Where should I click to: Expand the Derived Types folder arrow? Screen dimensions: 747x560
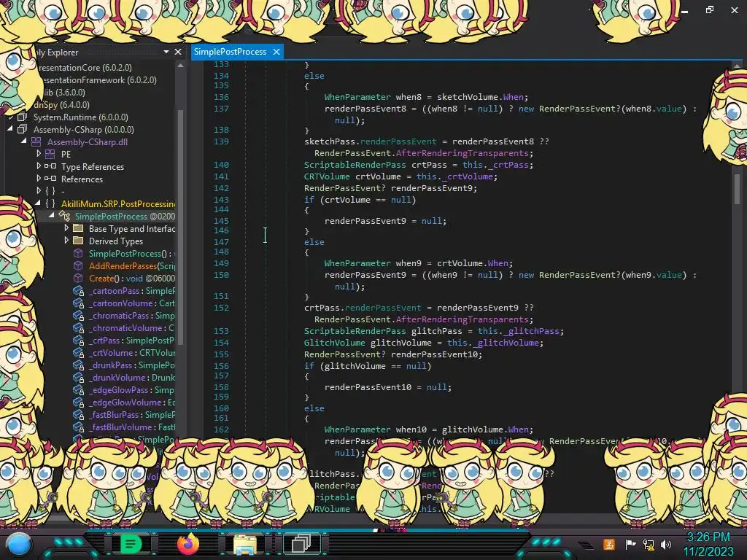pos(66,241)
